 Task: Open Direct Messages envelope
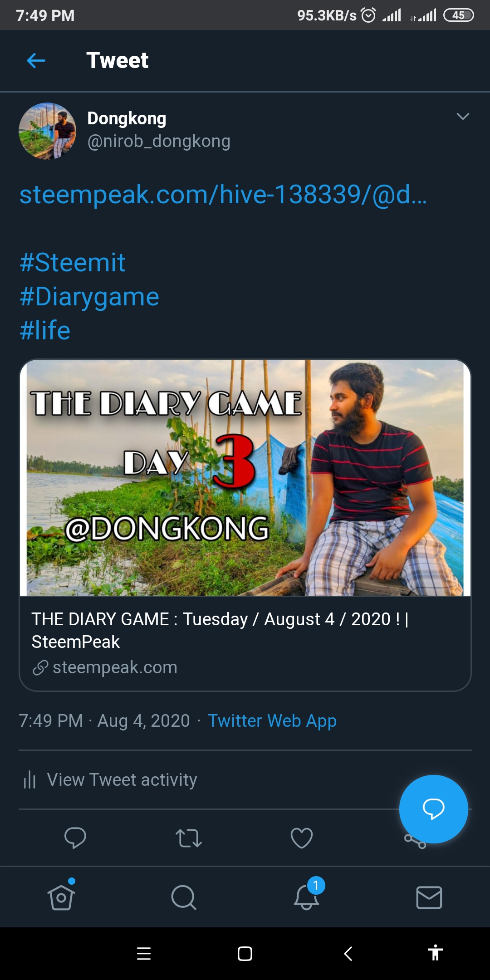(429, 897)
